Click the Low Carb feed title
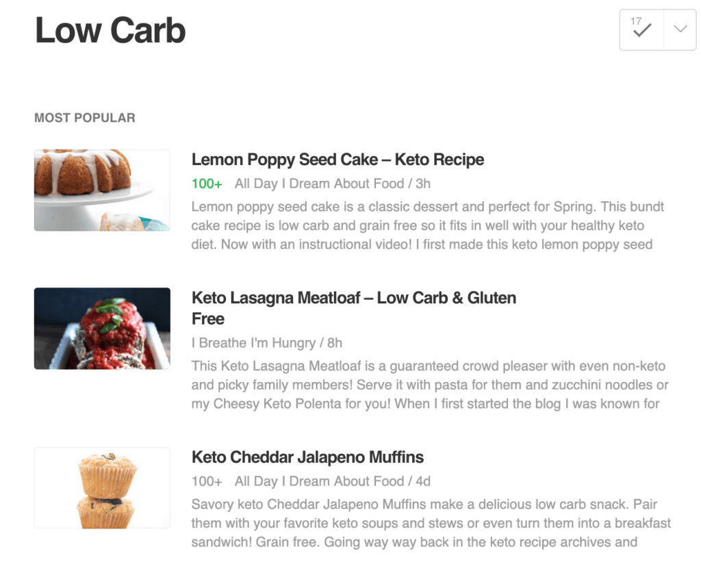 [110, 30]
